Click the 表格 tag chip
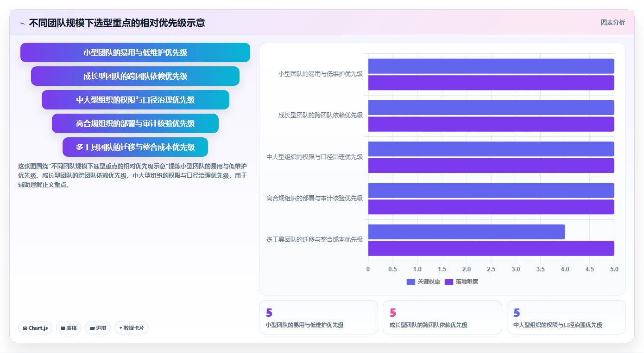Screen dimensions: 644x353 pyautogui.click(x=69, y=328)
